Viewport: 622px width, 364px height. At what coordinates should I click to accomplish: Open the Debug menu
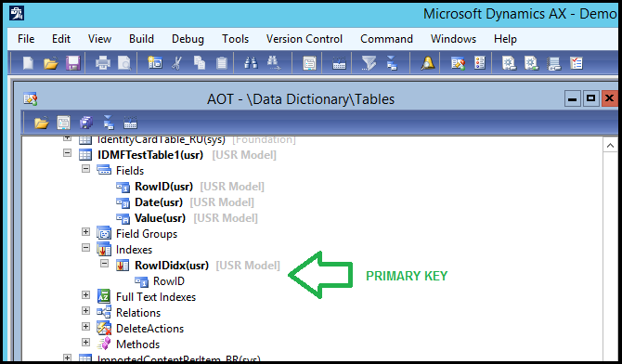188,39
